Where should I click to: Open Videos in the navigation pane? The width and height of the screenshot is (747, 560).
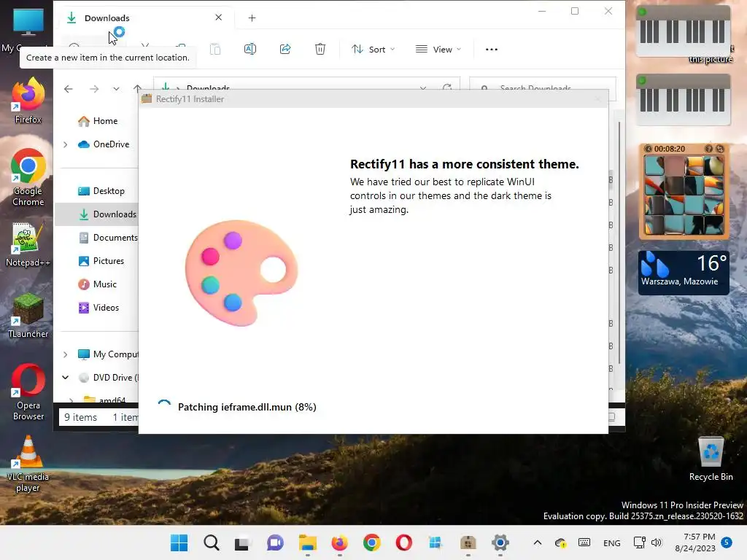[x=98, y=308]
